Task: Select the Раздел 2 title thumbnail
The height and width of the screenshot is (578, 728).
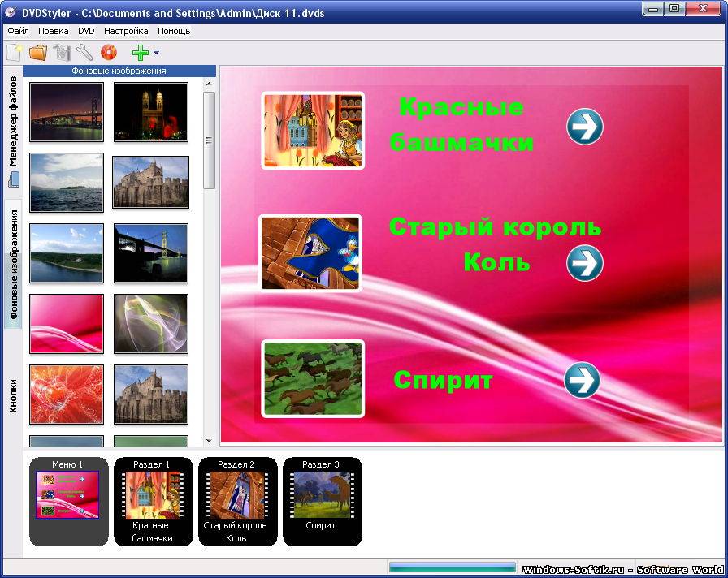Action: click(238, 502)
